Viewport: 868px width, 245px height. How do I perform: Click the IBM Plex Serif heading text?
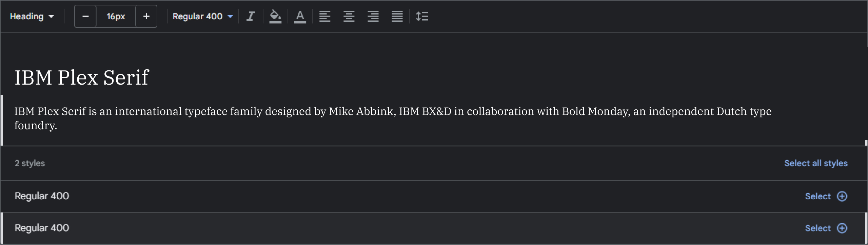click(x=81, y=77)
